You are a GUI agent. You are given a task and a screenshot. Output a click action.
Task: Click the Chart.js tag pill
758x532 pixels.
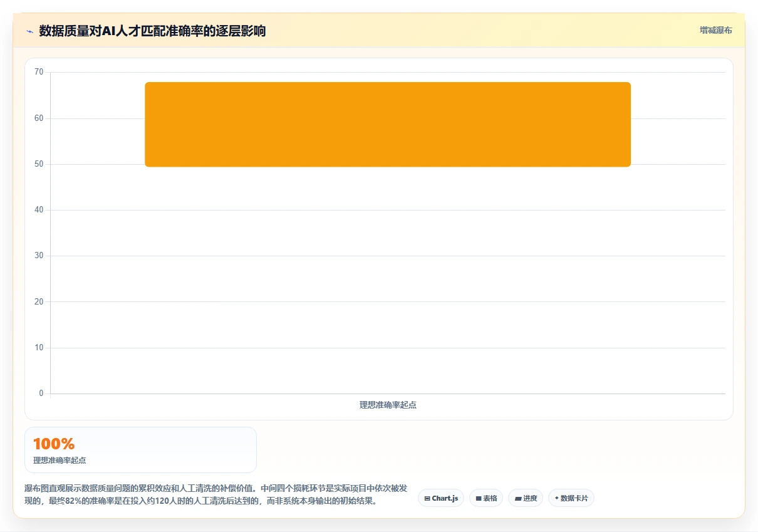click(x=441, y=498)
